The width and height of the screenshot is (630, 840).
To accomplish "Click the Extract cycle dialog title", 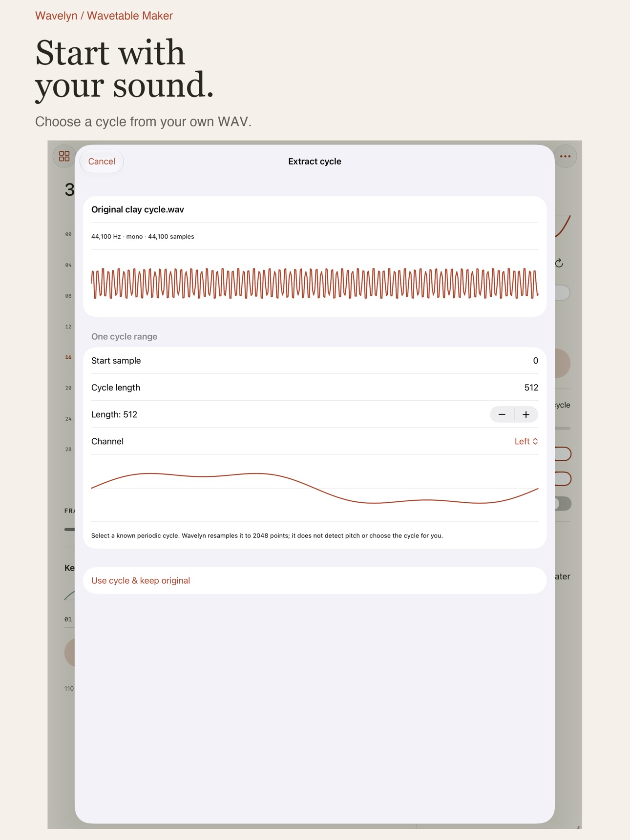I will (x=315, y=162).
